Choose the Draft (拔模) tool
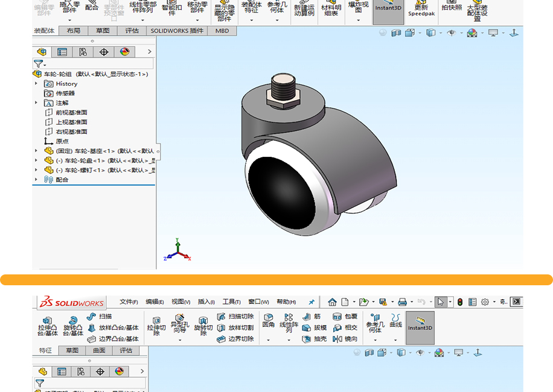The height and width of the screenshot is (392, 553). click(315, 327)
